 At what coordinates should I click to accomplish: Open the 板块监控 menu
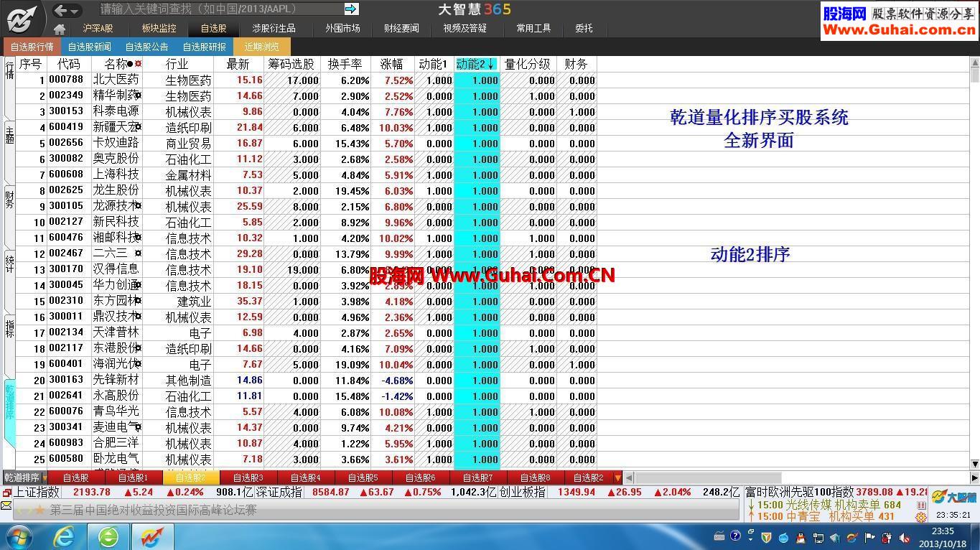coord(159,28)
